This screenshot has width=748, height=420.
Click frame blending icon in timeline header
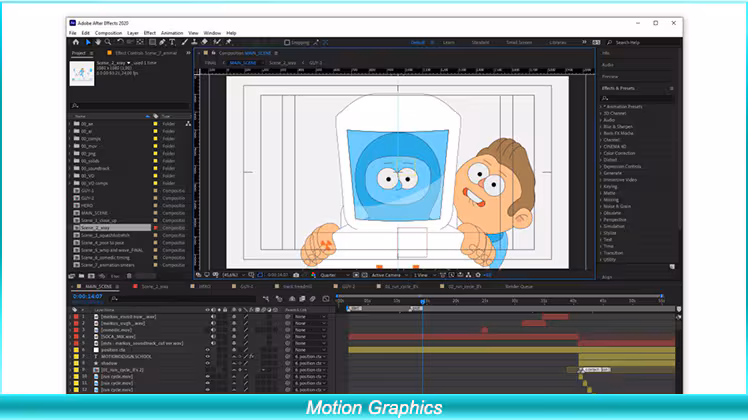coord(302,299)
